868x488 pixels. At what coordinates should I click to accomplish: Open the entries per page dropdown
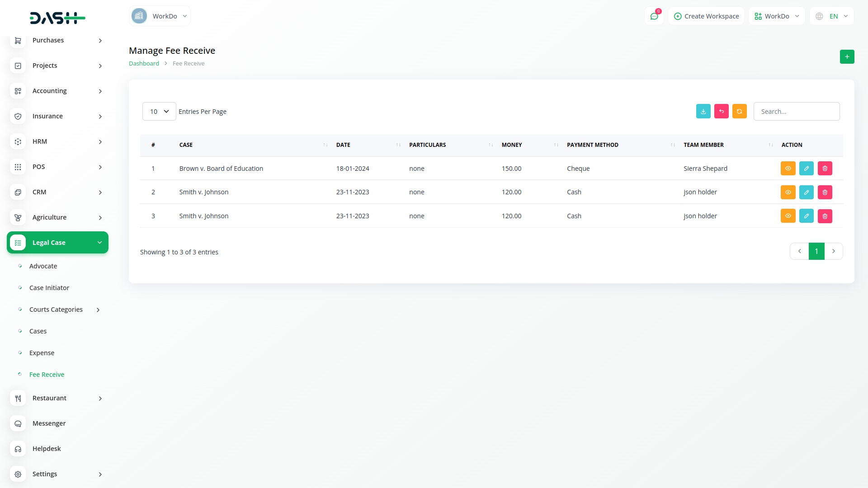pyautogui.click(x=159, y=112)
